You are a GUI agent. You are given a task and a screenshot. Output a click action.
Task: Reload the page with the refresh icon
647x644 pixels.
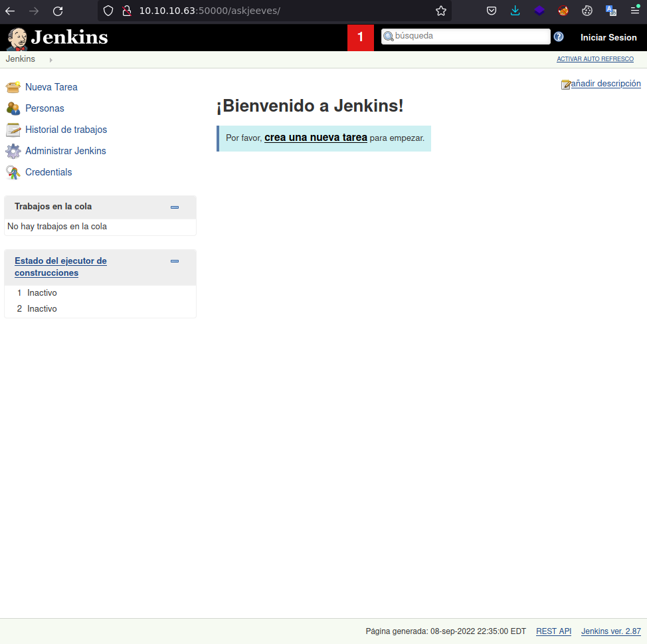click(x=58, y=11)
